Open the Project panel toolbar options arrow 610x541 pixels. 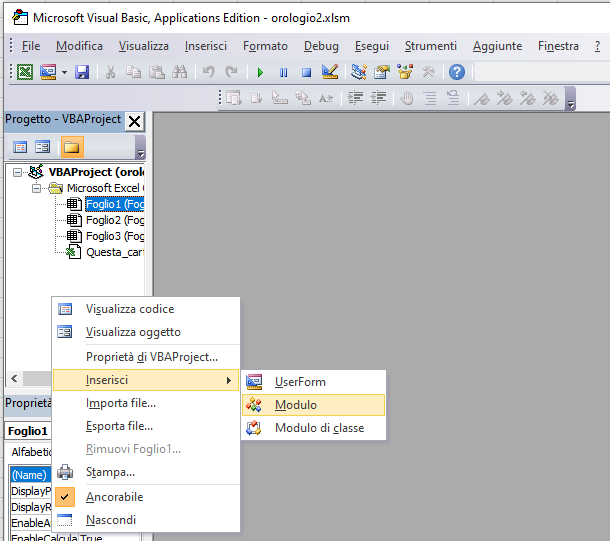(140, 153)
